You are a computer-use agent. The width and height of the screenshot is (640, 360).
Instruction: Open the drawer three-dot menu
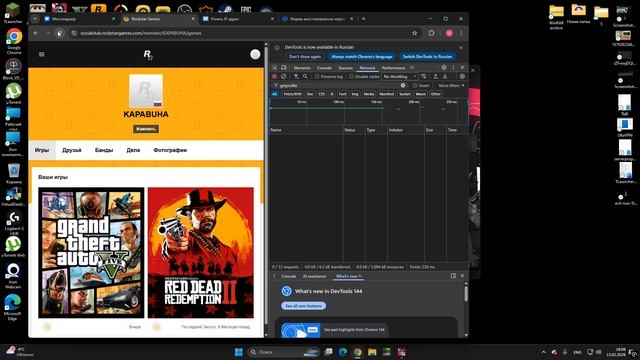pos(274,276)
